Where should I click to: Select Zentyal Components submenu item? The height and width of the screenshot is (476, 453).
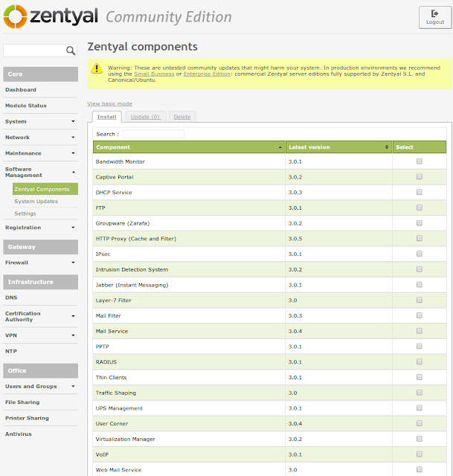tap(45, 189)
